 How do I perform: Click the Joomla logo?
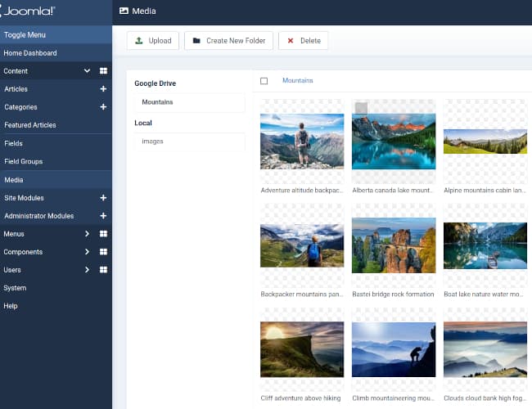tap(29, 11)
